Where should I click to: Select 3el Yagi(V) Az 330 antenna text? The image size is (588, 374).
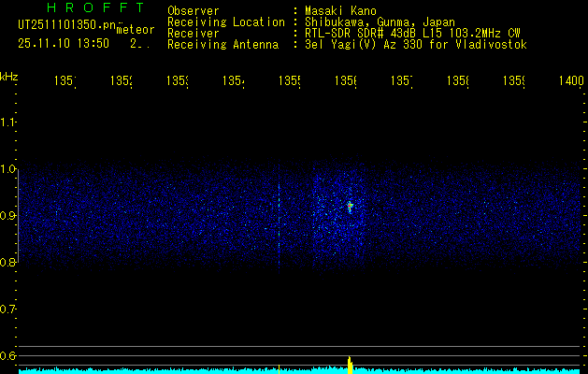(x=416, y=45)
